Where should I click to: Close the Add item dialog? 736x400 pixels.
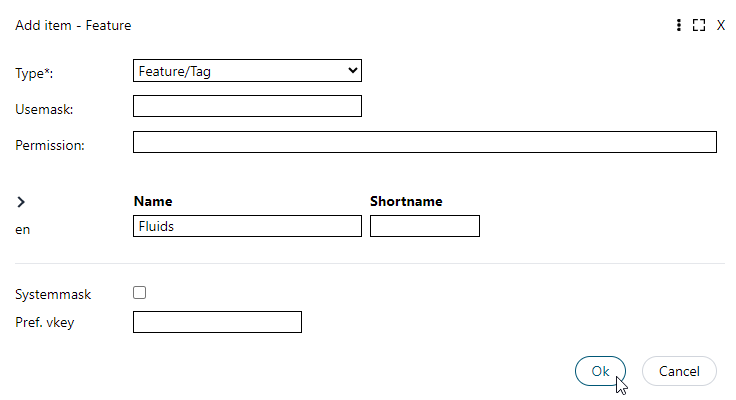pyautogui.click(x=721, y=25)
